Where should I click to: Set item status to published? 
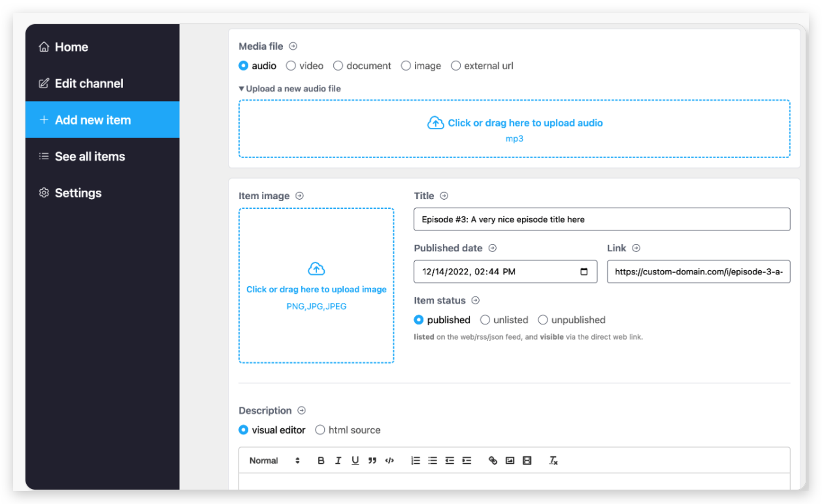coord(418,320)
